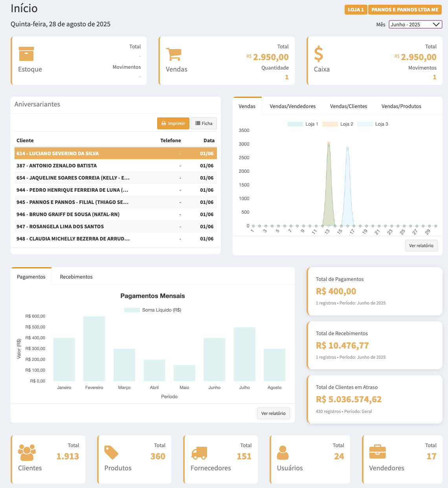
Task: Open the Recebimentos tab
Action: tap(76, 277)
